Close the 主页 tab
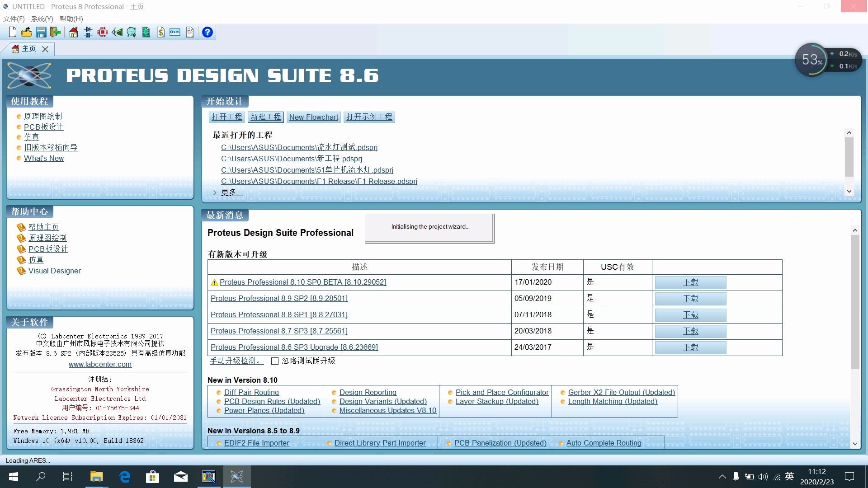The width and height of the screenshot is (868, 488). tap(45, 49)
